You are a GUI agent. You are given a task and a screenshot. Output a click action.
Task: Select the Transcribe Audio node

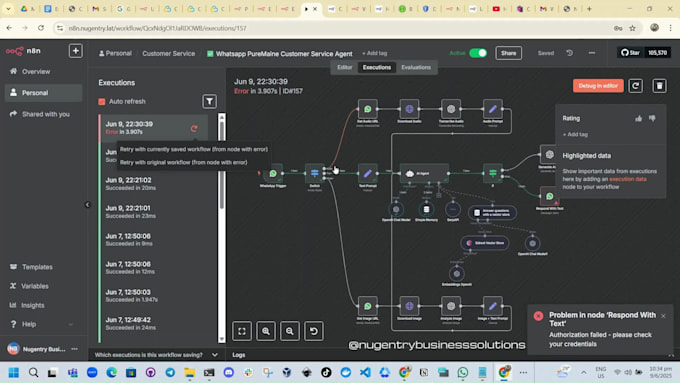point(451,109)
